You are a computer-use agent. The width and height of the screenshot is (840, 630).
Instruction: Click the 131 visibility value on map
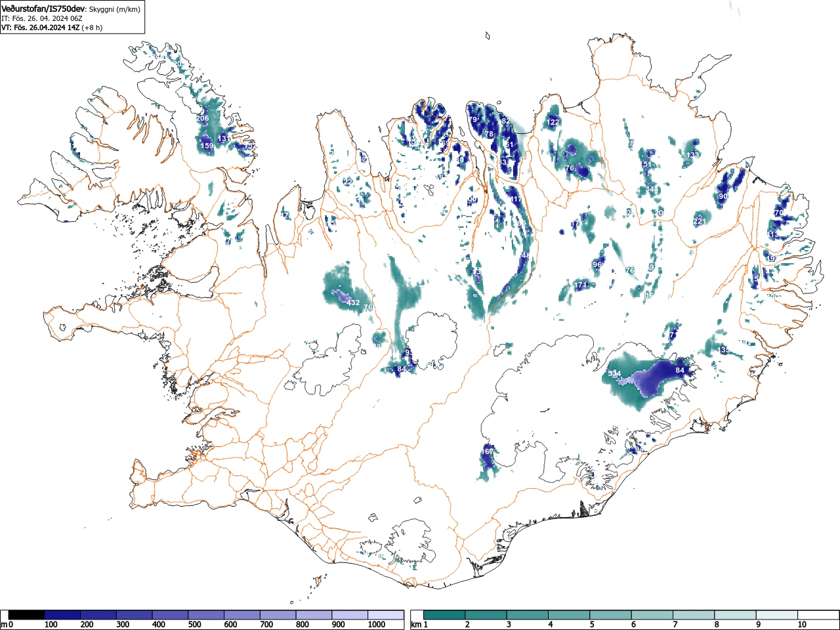pyautogui.click(x=224, y=139)
